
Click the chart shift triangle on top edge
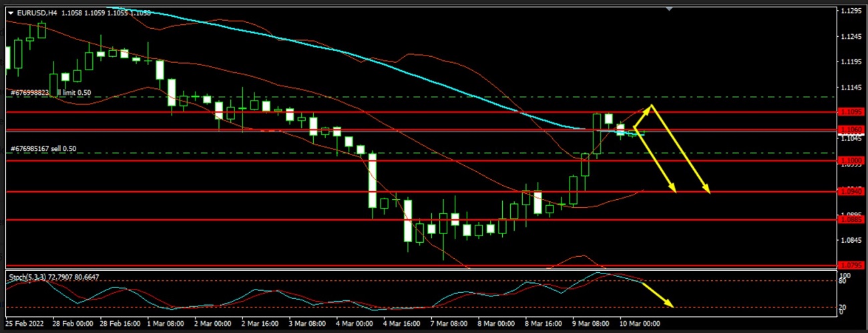[x=670, y=8]
